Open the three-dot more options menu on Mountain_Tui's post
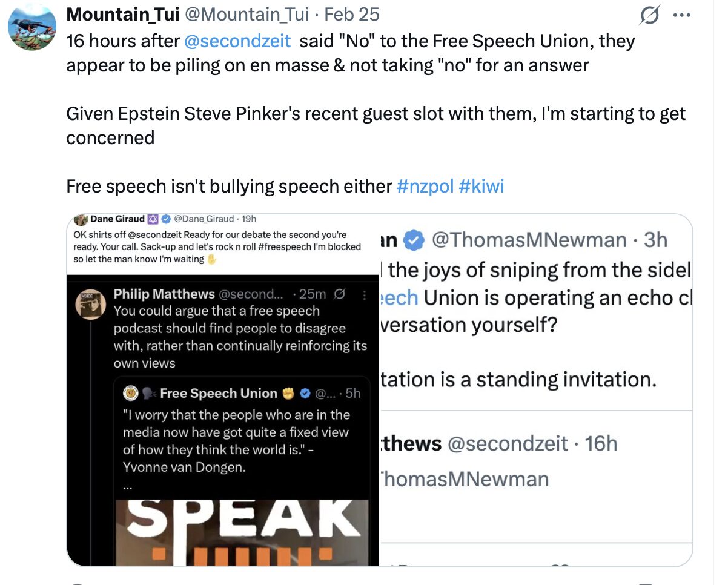The width and height of the screenshot is (728, 585). tap(683, 15)
